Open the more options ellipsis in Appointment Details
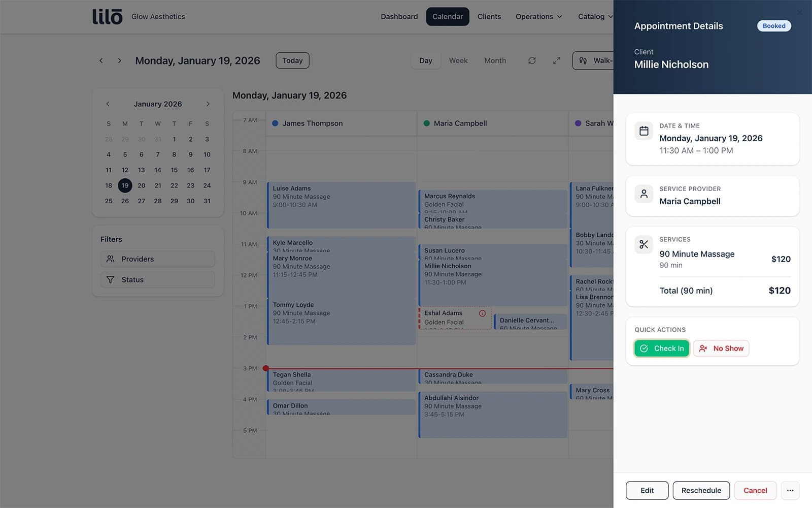The height and width of the screenshot is (508, 812). [790, 490]
